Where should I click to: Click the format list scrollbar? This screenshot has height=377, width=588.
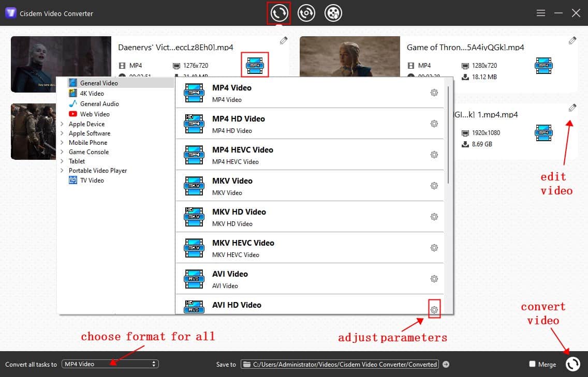click(448, 135)
